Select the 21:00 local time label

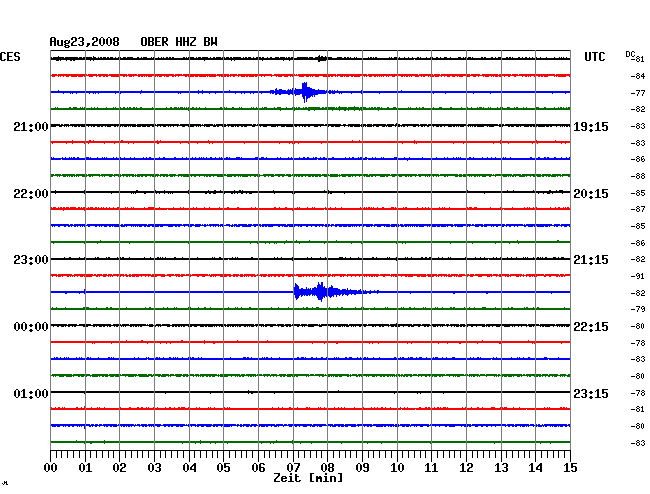click(31, 127)
